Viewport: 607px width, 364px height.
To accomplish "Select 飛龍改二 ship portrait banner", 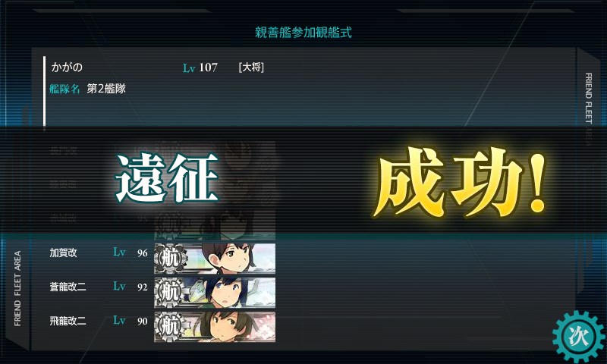I will pyautogui.click(x=215, y=327).
